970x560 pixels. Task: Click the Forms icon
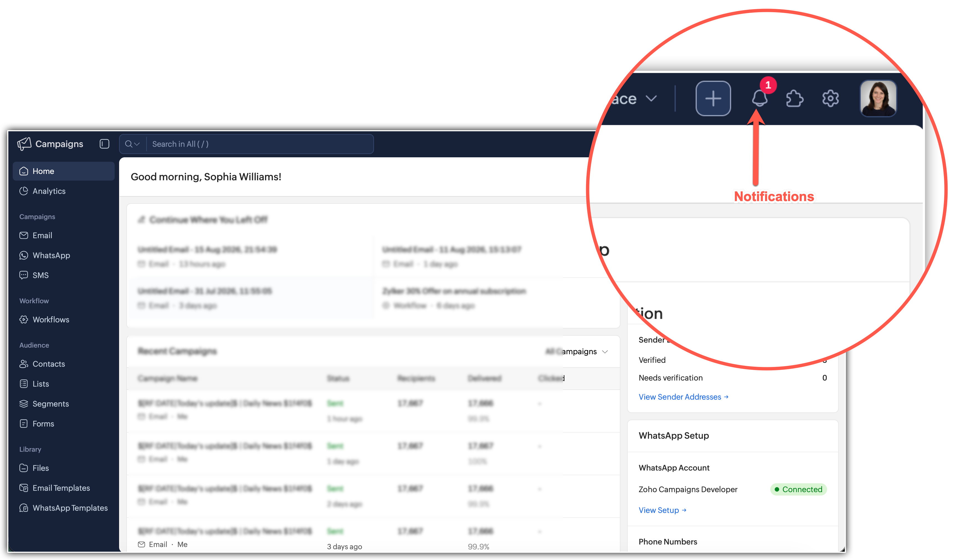click(x=24, y=424)
